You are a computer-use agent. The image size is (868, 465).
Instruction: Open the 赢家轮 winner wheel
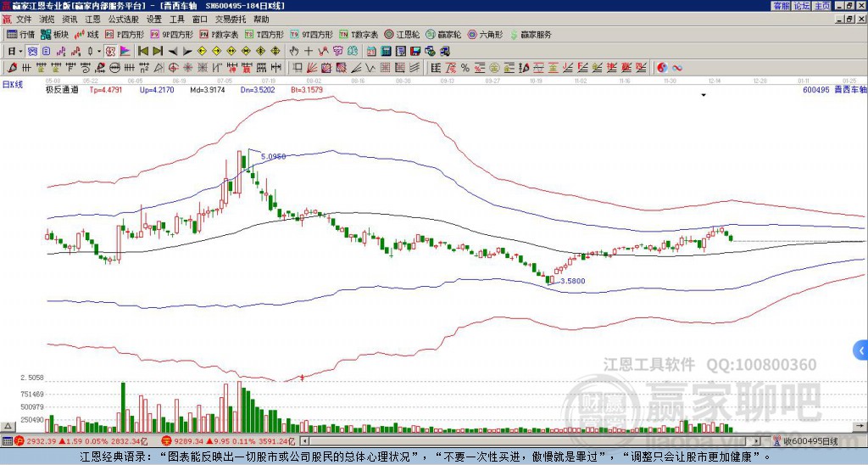443,34
